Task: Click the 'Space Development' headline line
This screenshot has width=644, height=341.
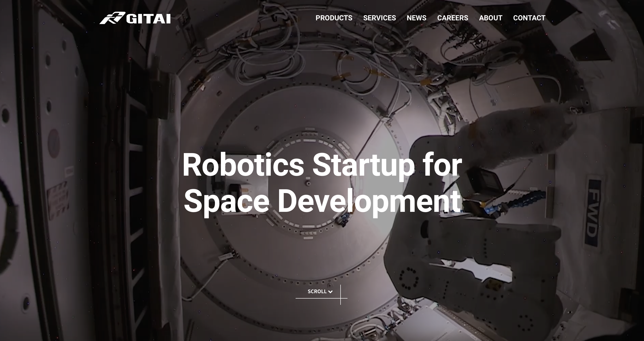Action: [322, 201]
